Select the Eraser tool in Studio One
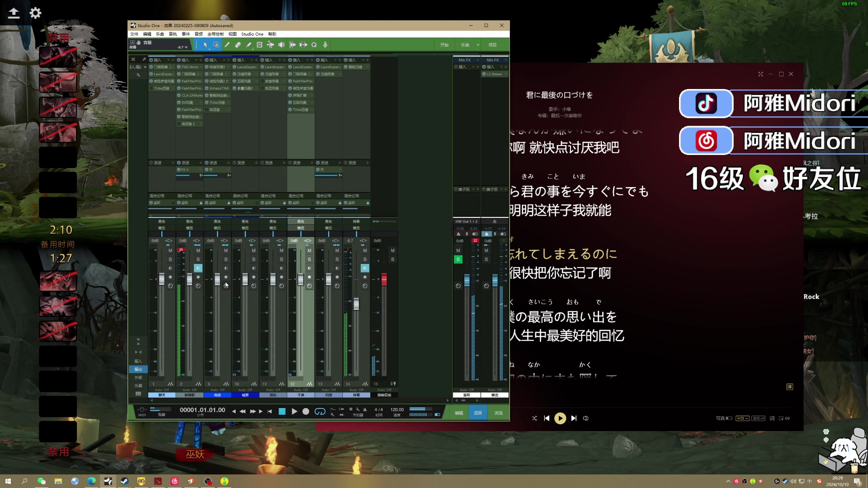 [x=238, y=45]
